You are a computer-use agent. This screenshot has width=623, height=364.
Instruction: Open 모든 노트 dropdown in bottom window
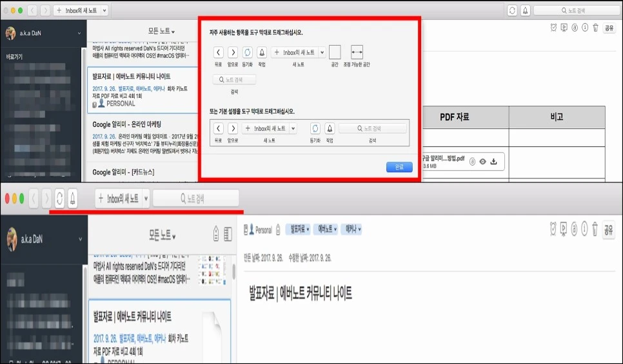click(x=162, y=236)
